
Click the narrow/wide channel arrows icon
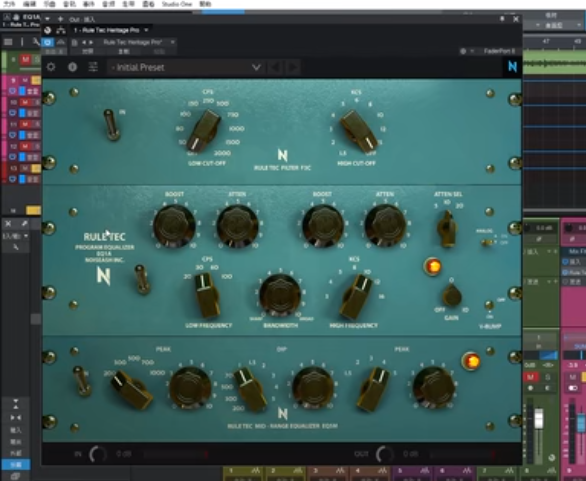point(15,417)
